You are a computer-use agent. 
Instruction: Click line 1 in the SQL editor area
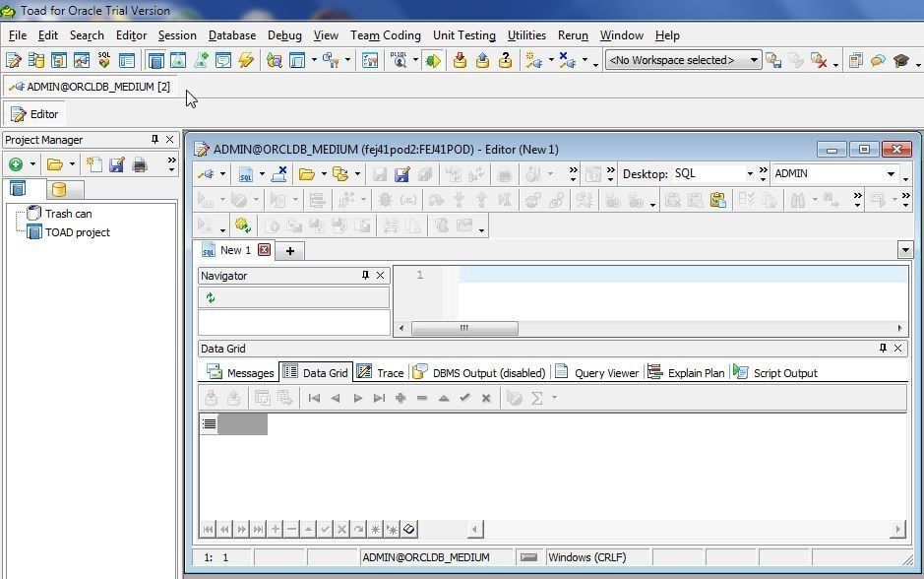(683, 275)
